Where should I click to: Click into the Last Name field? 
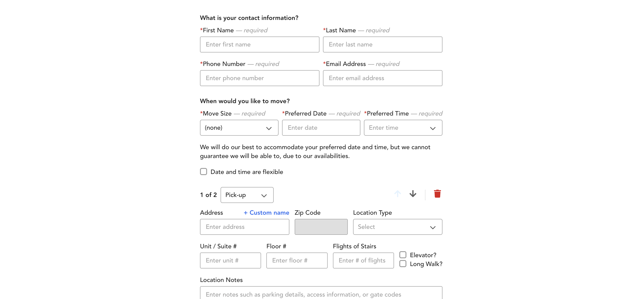click(x=382, y=44)
